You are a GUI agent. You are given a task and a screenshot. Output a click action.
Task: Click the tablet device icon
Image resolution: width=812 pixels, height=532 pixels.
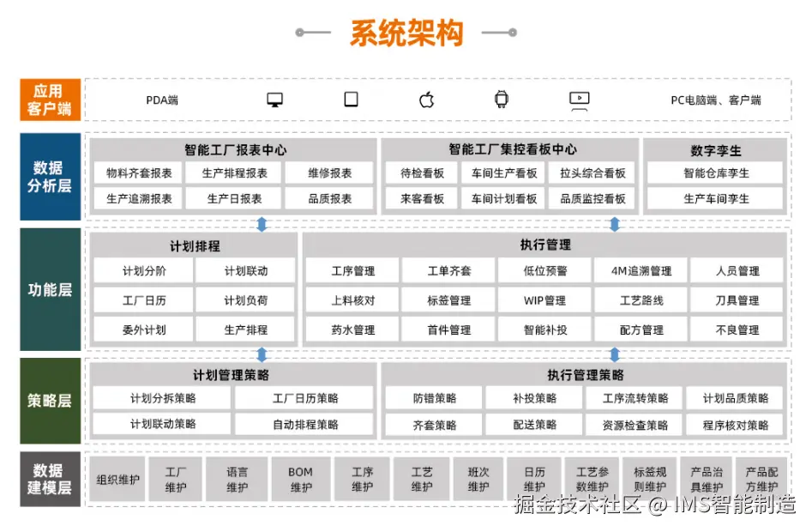pyautogui.click(x=351, y=99)
